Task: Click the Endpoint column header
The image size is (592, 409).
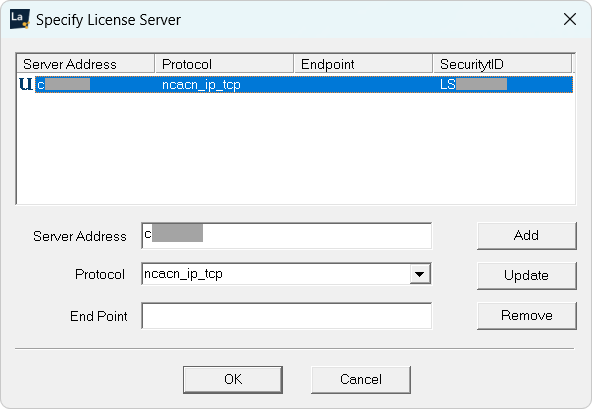Action: (x=364, y=64)
